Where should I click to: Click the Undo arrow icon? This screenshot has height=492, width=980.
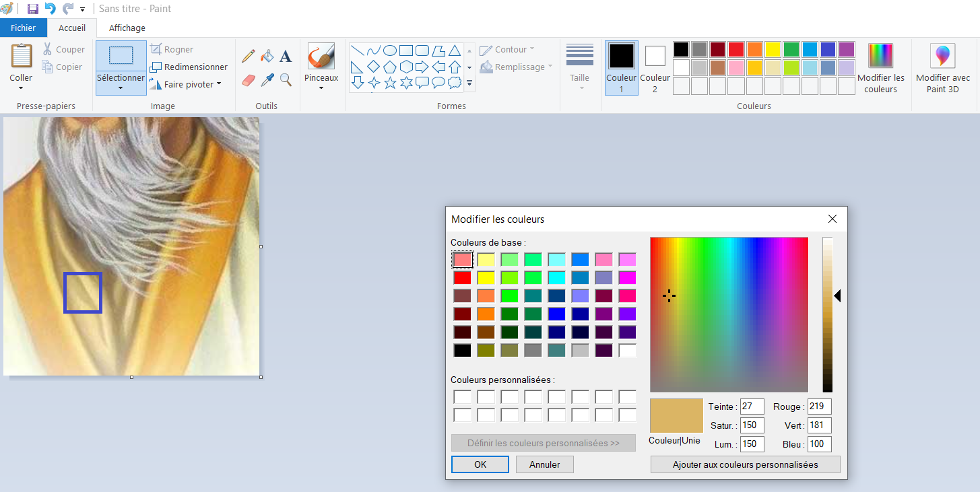50,9
